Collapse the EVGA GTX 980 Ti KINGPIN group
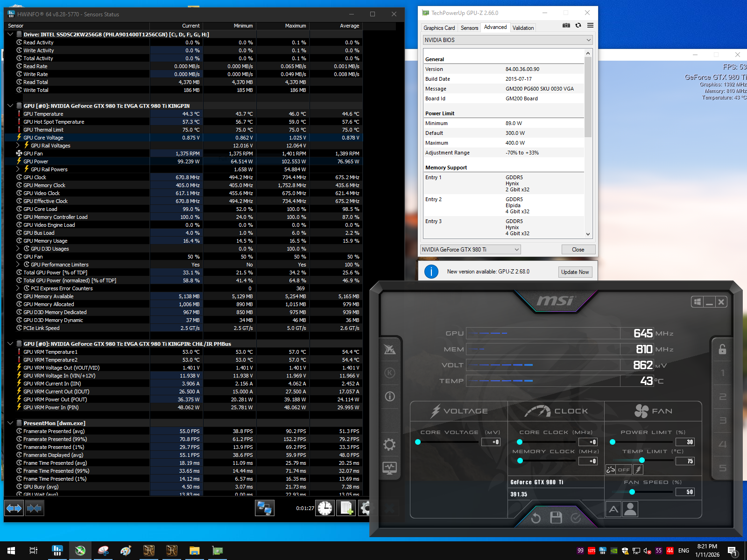The width and height of the screenshot is (747, 560). coord(10,105)
